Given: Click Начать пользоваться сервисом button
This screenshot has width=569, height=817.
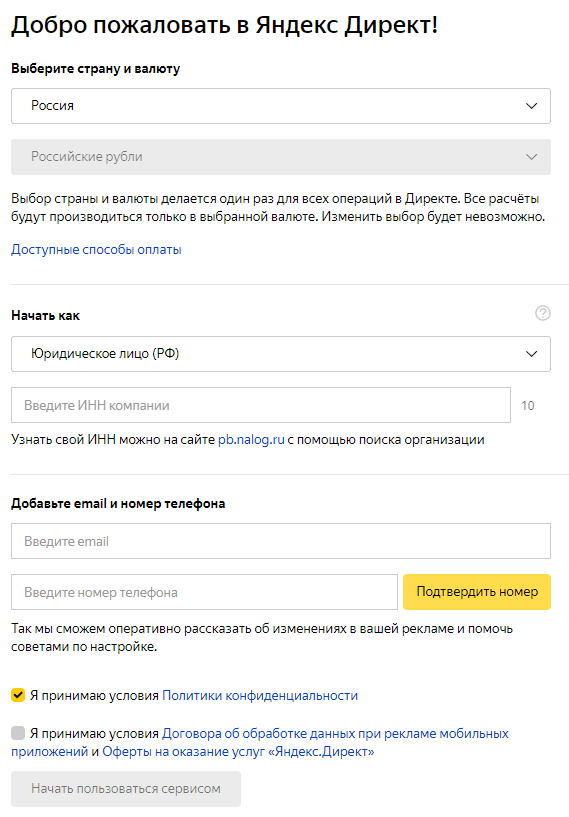Looking at the screenshot, I should tap(126, 789).
